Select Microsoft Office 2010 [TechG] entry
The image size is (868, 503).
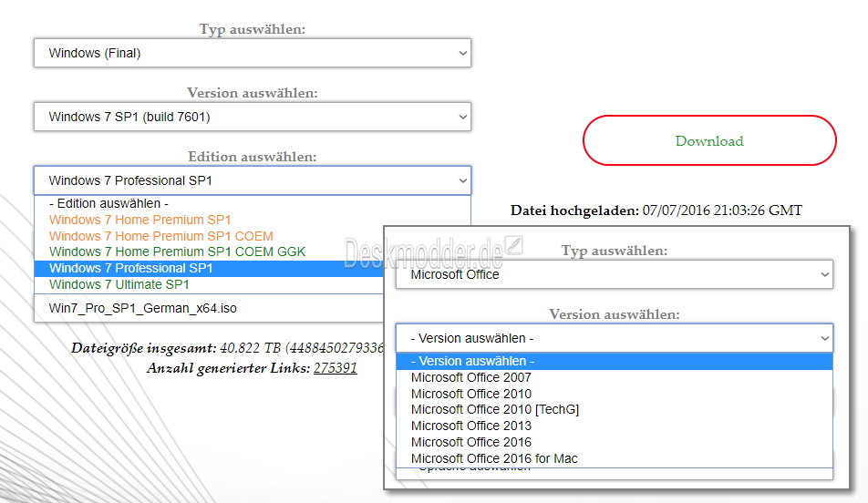pyautogui.click(x=615, y=409)
